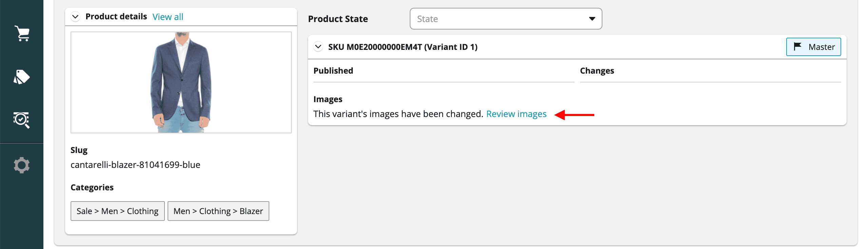Select the Changes column header

[597, 71]
